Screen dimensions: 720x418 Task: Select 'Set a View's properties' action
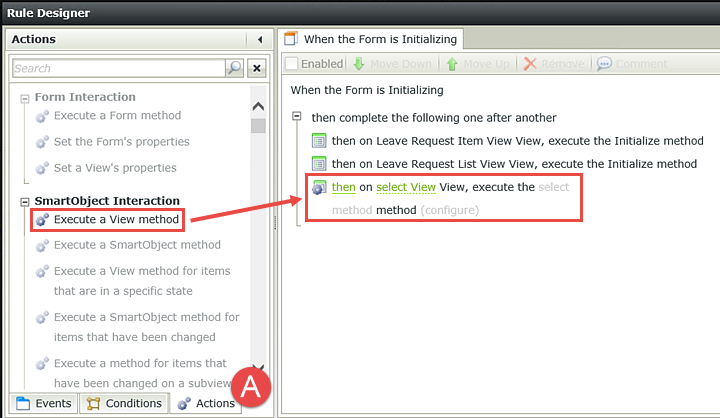pos(115,168)
